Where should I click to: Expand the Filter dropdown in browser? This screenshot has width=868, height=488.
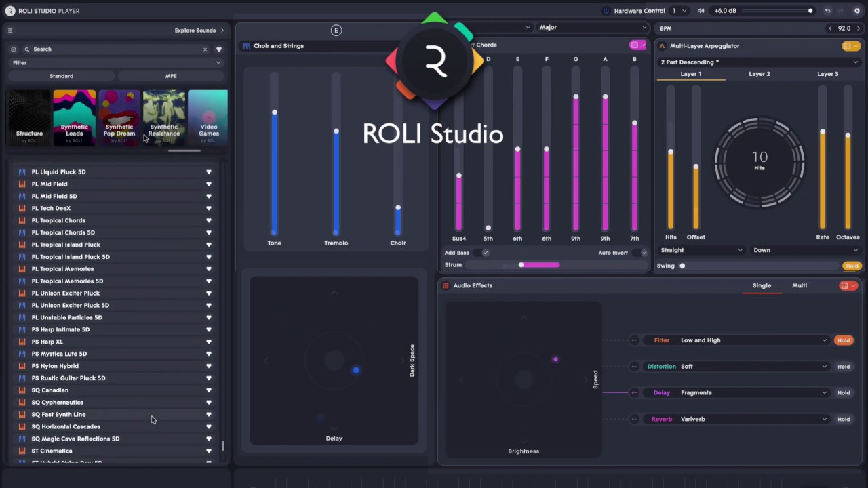(x=117, y=63)
